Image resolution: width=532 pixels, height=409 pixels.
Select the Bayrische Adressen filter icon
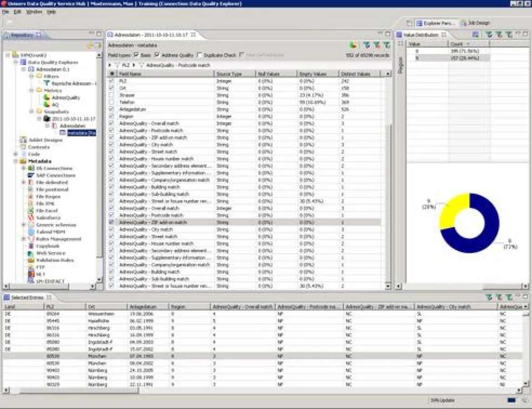point(46,83)
